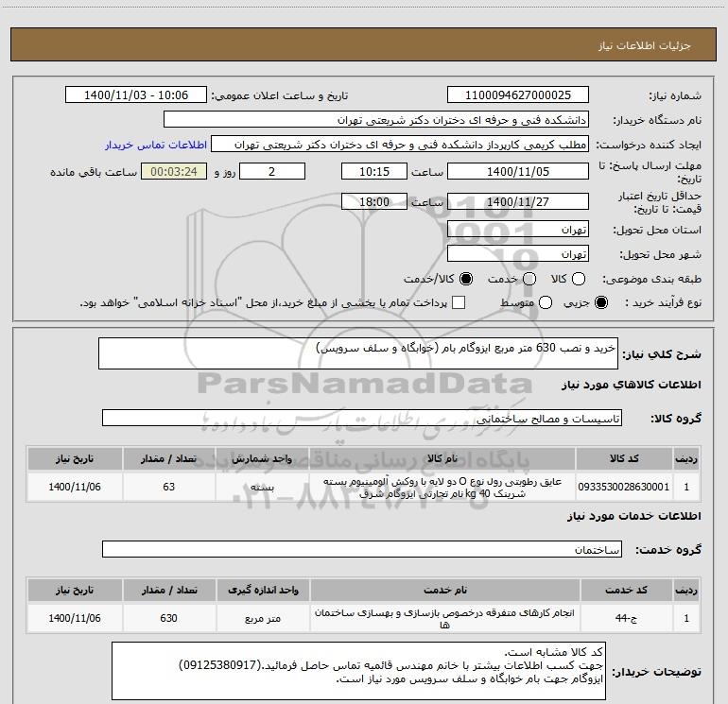Click the واحد اندازه گیری column header
The height and width of the screenshot is (704, 728).
click(x=263, y=590)
